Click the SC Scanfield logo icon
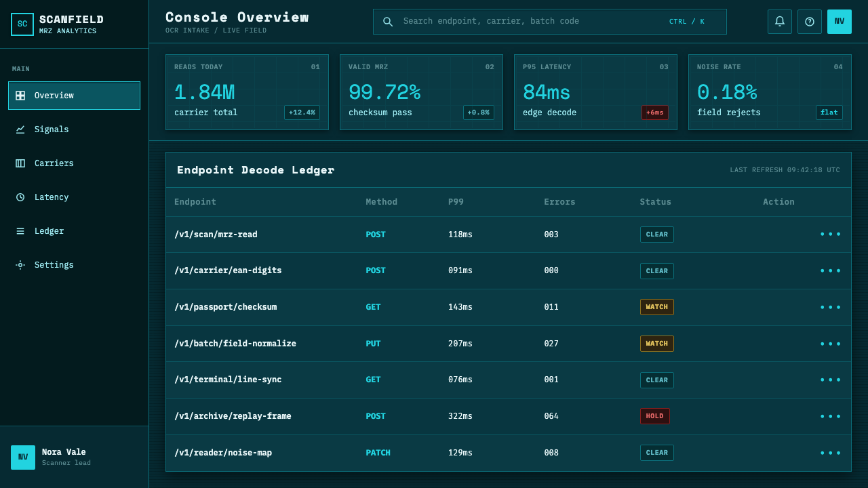Image resolution: width=868 pixels, height=488 pixels. 22,24
